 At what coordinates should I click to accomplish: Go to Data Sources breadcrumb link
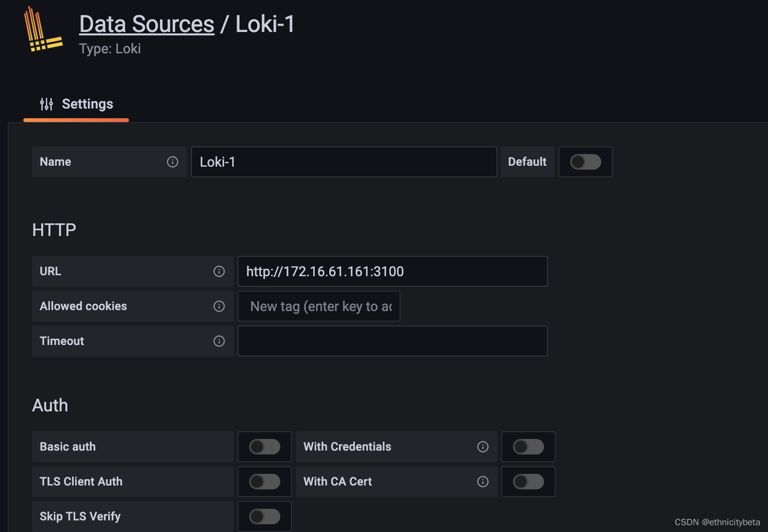147,24
